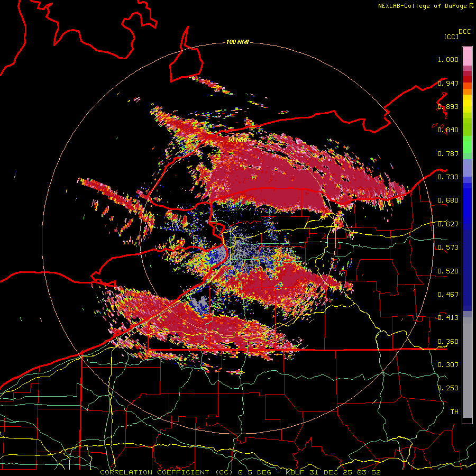The height and width of the screenshot is (476, 476).
Task: Click the [CC] label above the color scale
Action: tap(451, 36)
